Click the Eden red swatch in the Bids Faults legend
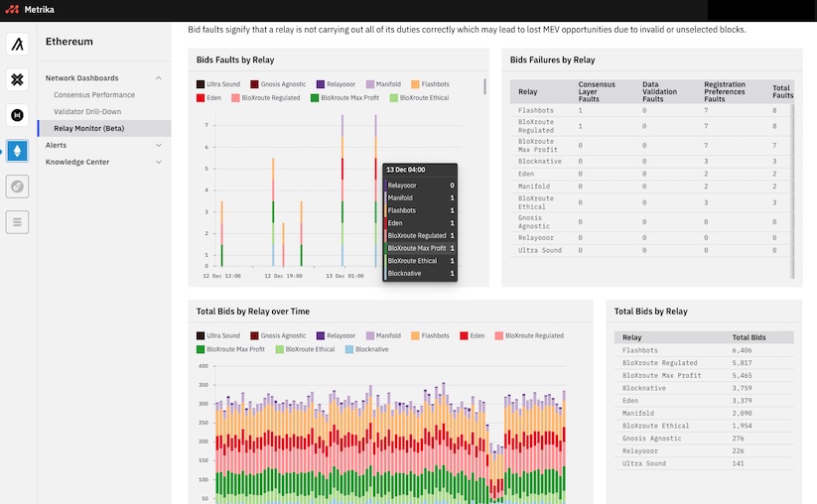817x504 pixels. [202, 98]
